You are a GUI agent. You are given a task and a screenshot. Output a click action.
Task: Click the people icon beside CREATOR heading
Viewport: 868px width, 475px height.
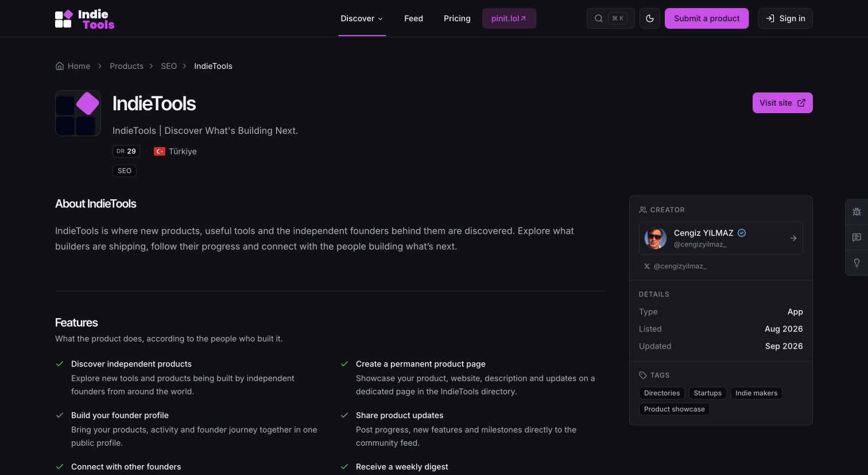point(643,210)
